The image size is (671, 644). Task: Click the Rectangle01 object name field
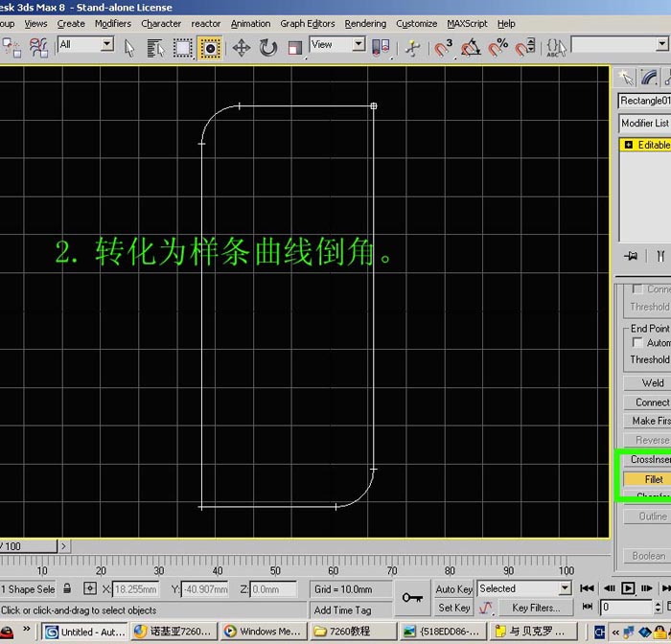click(644, 101)
